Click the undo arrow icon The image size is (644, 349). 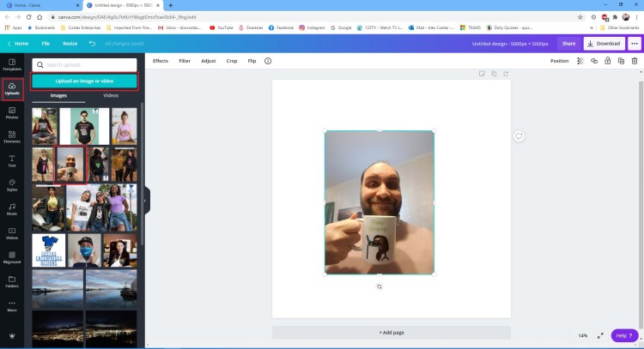(92, 43)
